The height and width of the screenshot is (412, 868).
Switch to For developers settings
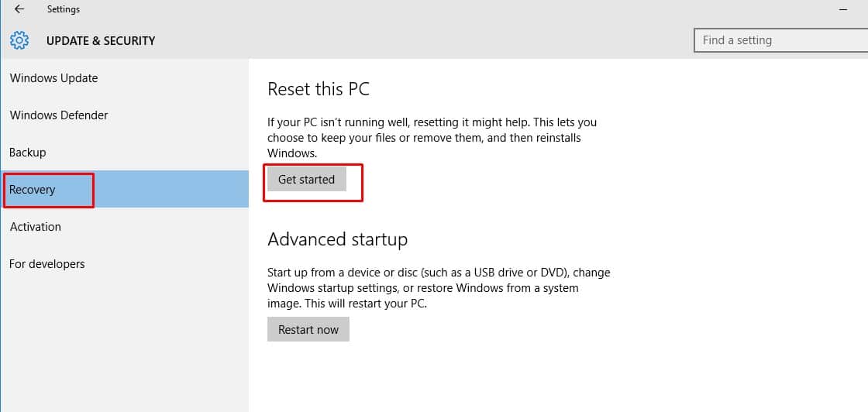pos(46,264)
